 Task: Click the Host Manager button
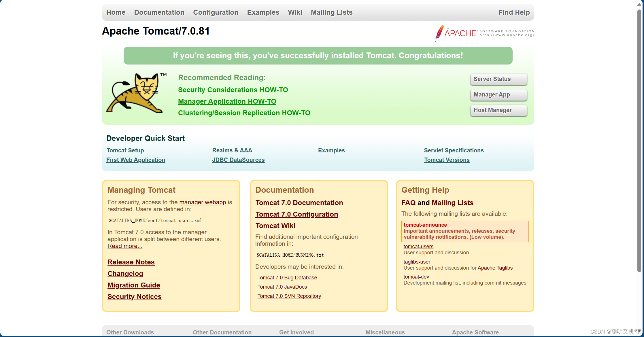click(498, 110)
